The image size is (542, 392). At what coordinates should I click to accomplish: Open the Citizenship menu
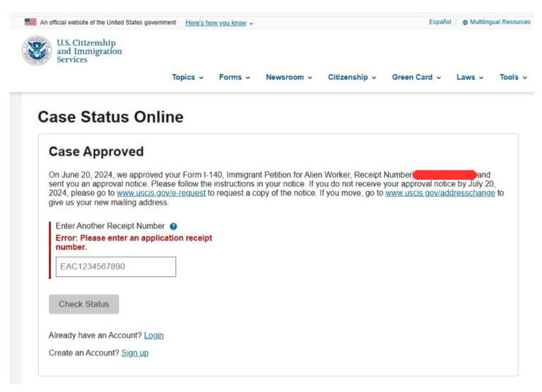352,78
